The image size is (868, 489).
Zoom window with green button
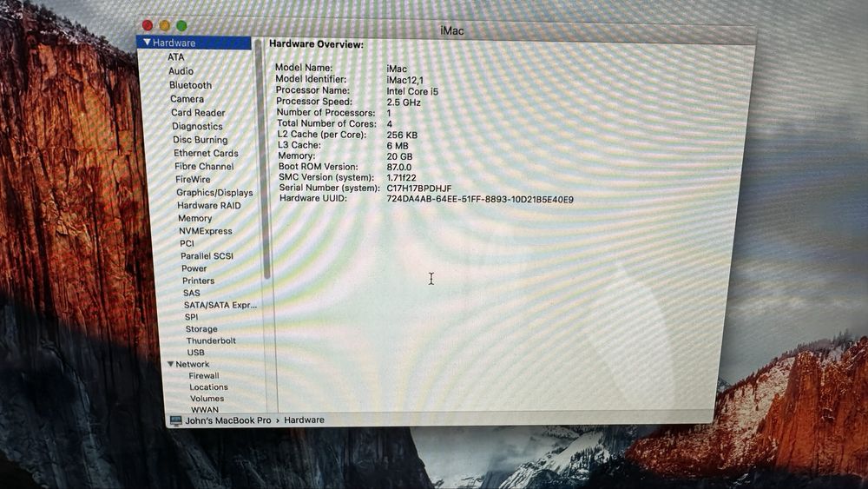tap(181, 25)
